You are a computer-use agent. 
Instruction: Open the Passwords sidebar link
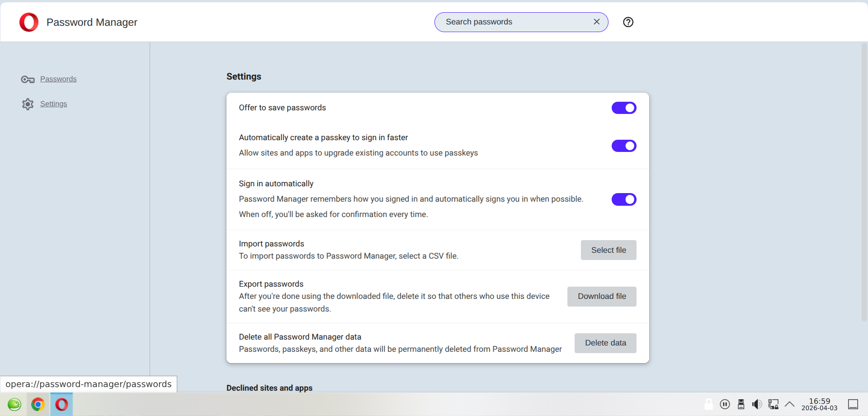click(58, 79)
